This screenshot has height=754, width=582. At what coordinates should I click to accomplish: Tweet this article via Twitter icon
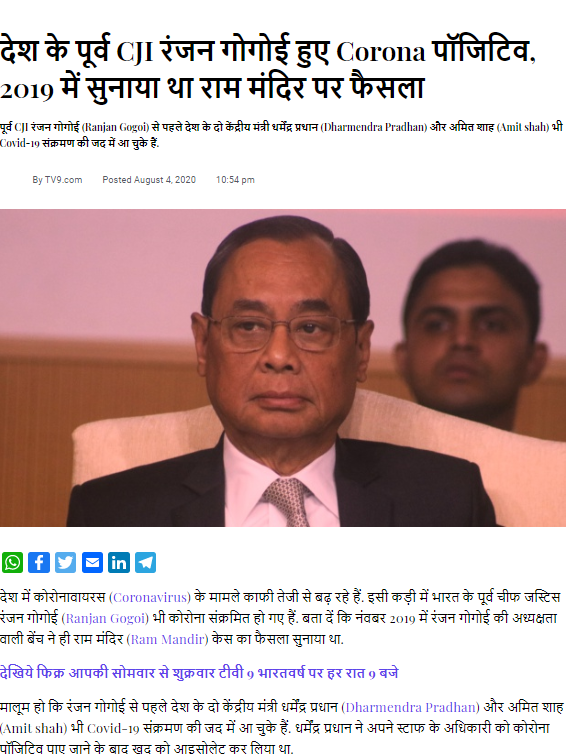click(65, 563)
